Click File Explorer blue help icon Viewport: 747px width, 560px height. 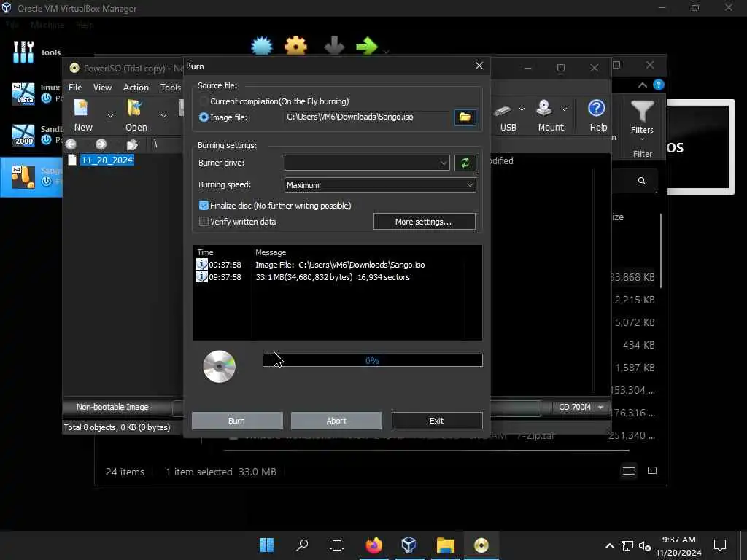pos(659,85)
